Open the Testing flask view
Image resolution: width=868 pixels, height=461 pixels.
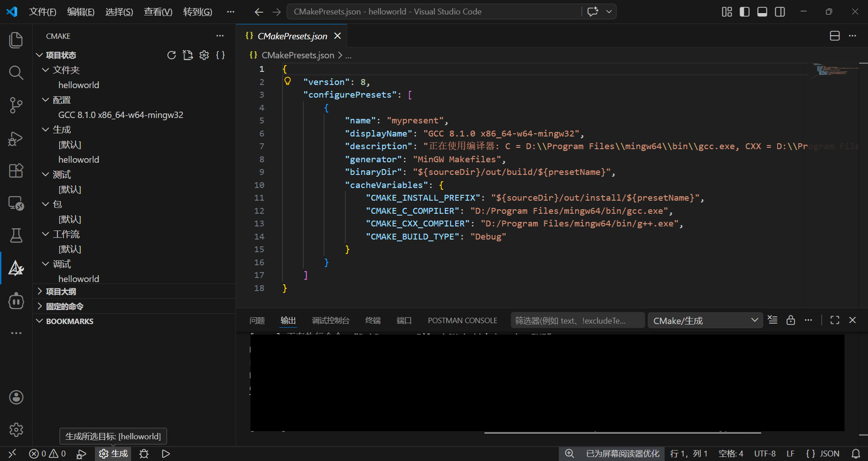click(16, 235)
